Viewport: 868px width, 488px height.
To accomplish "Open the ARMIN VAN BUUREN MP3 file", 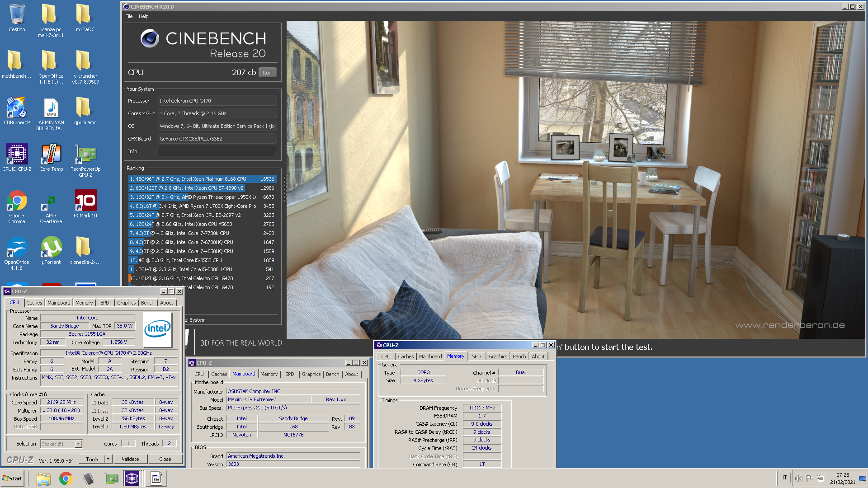I will 51,114.
